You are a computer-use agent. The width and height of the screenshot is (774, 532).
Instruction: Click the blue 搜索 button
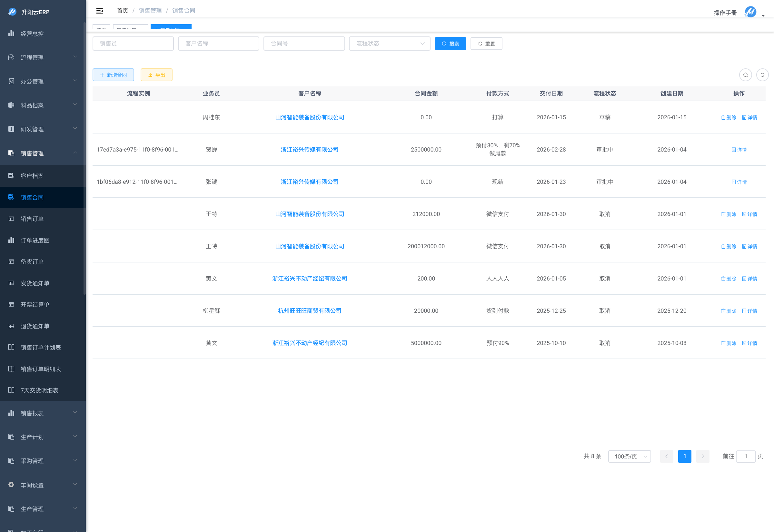(450, 44)
